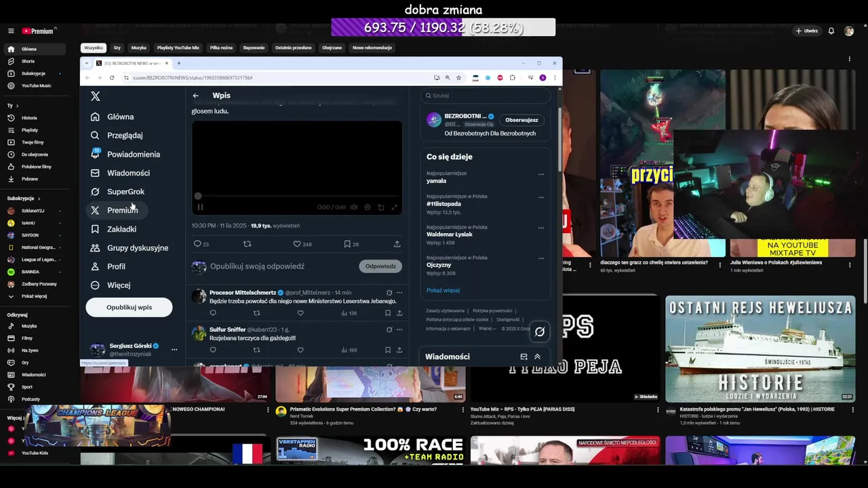Click the browser address bar URL

pos(193,78)
